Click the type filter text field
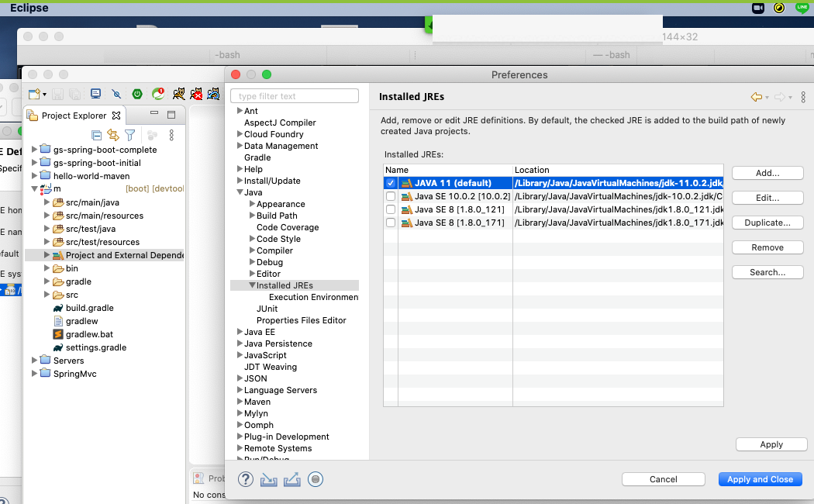Image resolution: width=814 pixels, height=504 pixels. point(295,96)
